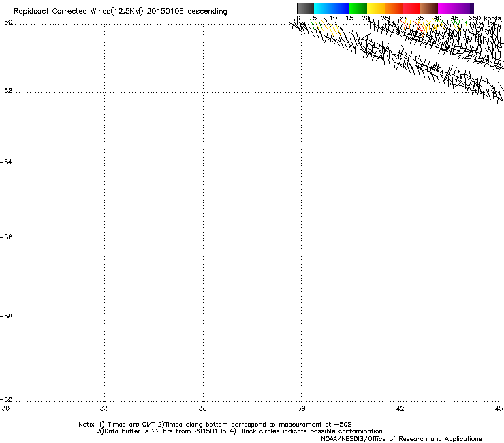Click the gray 0-5 knots color swatch
504x443 pixels.
click(305, 8)
